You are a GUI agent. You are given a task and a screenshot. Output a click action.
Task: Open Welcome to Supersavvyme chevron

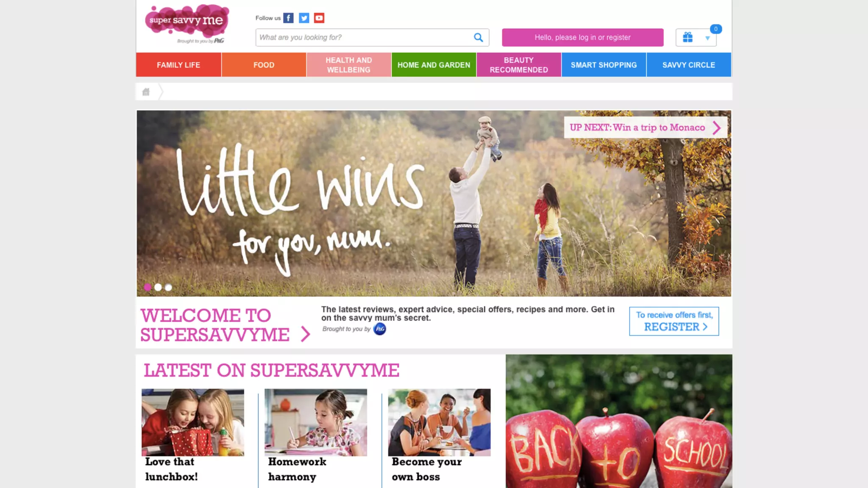(x=306, y=334)
